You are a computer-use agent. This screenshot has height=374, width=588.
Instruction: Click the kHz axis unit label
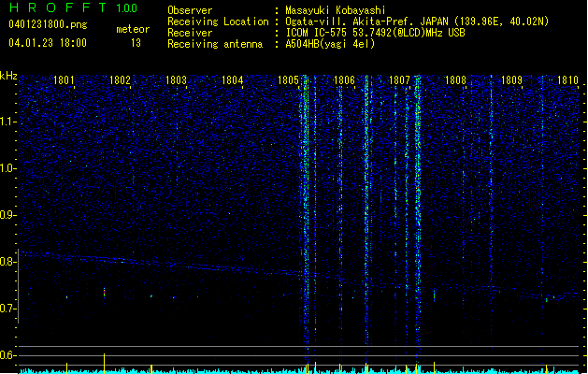point(8,76)
